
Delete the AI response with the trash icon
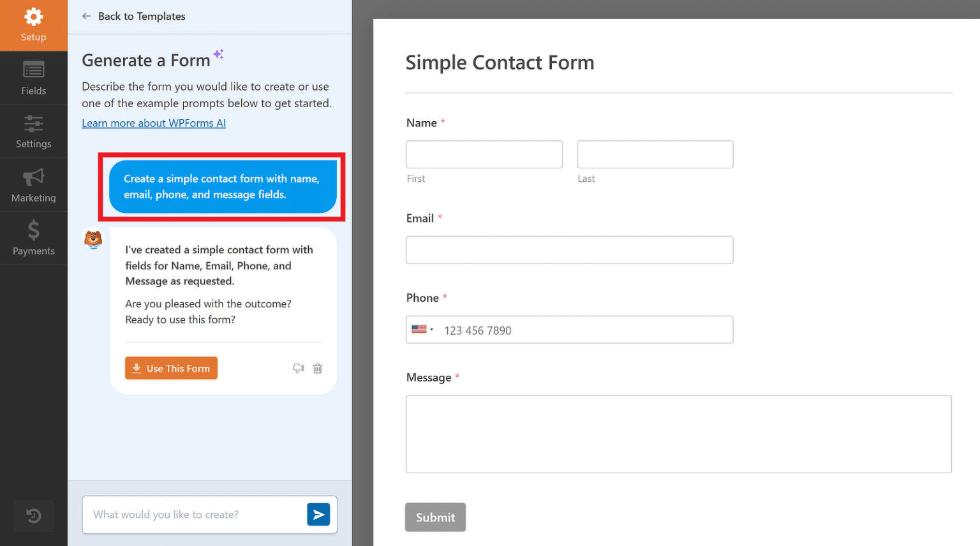click(x=317, y=368)
